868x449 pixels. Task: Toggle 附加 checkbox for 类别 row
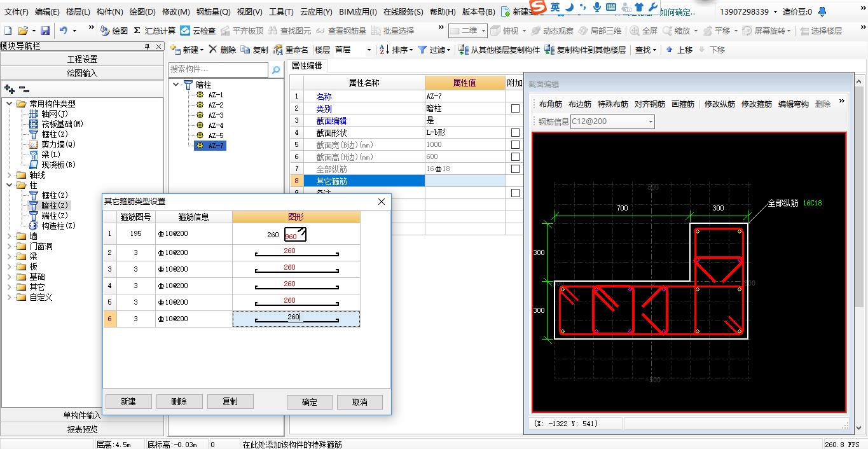click(x=515, y=109)
